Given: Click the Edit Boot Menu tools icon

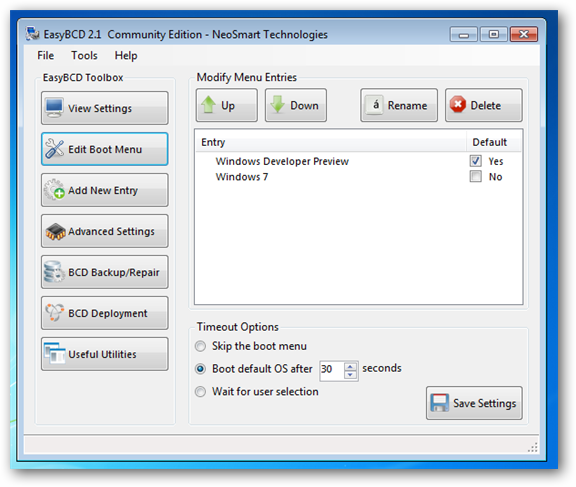Looking at the screenshot, I should click(54, 149).
